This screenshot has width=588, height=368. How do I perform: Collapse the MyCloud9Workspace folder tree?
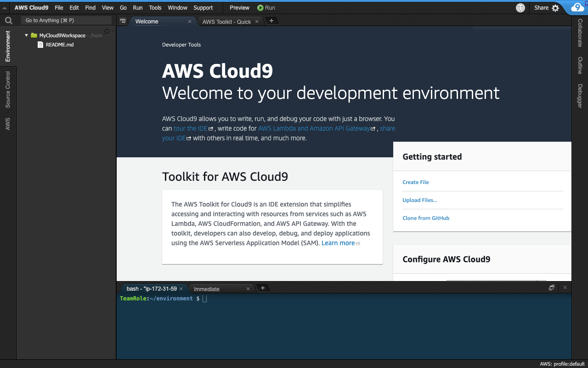coord(27,35)
